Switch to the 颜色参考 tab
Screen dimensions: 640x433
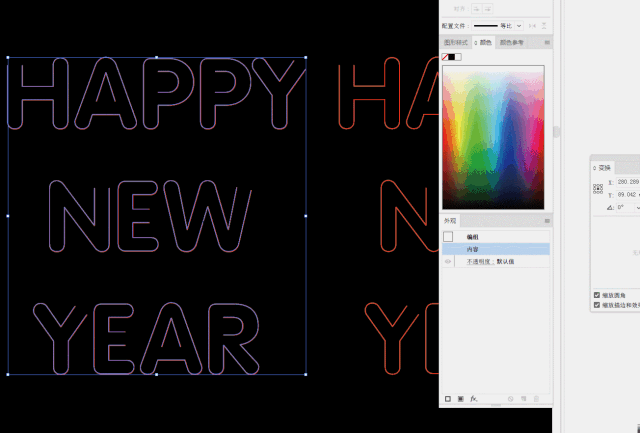point(511,42)
